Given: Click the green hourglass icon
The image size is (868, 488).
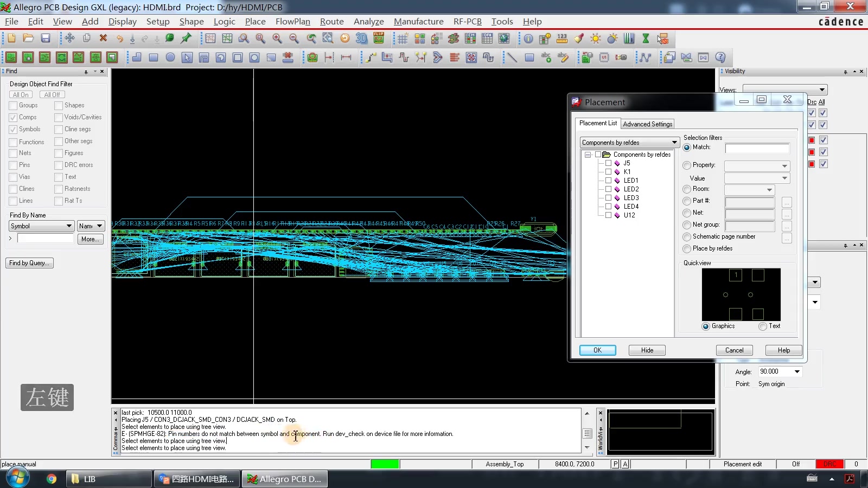Looking at the screenshot, I should [x=646, y=38].
